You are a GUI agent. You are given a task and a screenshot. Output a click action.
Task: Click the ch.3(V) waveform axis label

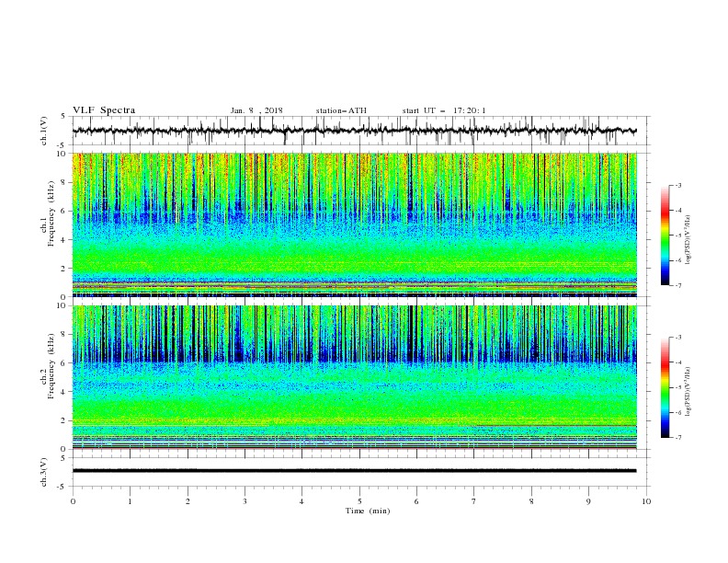click(x=44, y=472)
